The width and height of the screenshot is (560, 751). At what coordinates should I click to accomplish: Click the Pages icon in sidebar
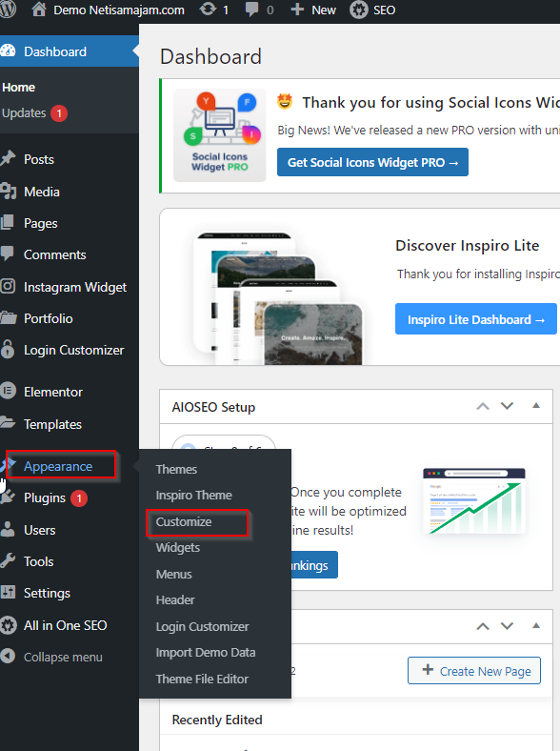coord(8,223)
